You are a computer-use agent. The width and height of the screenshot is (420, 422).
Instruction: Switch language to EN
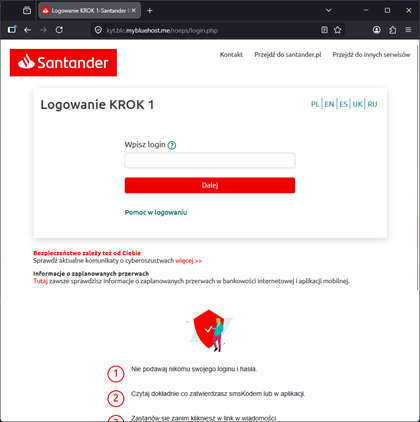click(329, 104)
